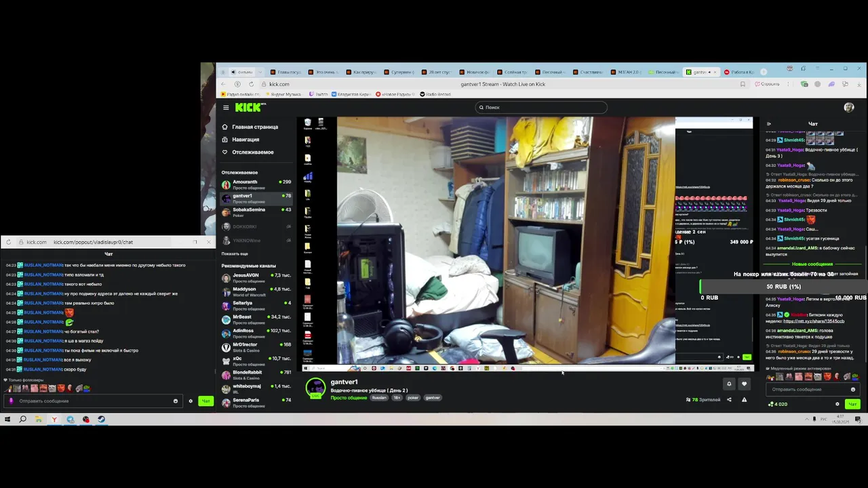The width and height of the screenshot is (868, 488).
Task: Reload the Kick browser page
Action: [x=251, y=84]
